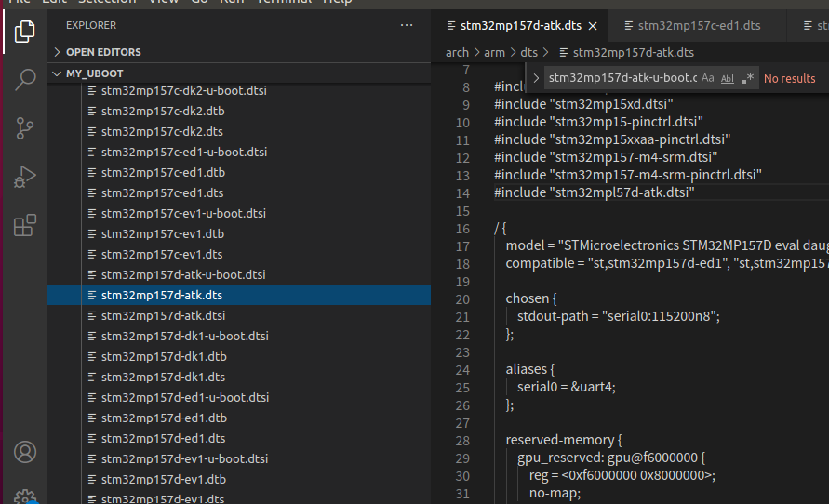829x504 pixels.
Task: Click 'serial0 = &uart4;' line
Action: pos(567,387)
